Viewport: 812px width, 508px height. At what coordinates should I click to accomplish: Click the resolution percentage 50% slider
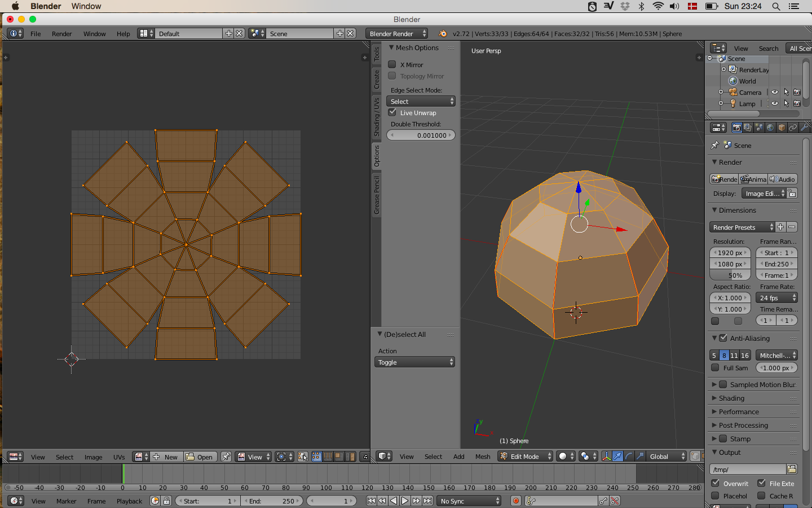(730, 275)
